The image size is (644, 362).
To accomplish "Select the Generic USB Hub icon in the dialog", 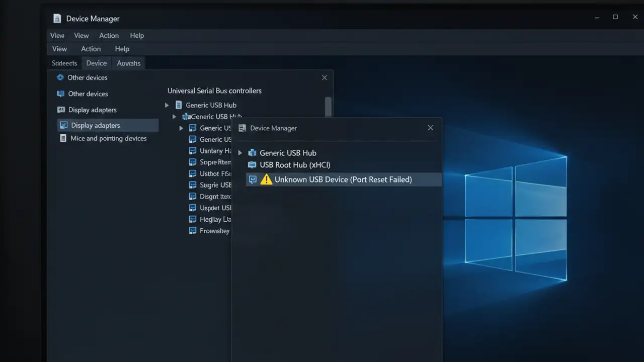I will pyautogui.click(x=252, y=153).
